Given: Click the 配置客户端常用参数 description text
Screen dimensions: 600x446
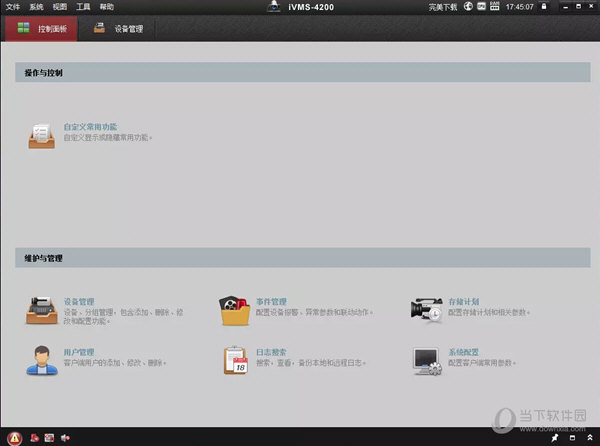Looking at the screenshot, I should [482, 363].
